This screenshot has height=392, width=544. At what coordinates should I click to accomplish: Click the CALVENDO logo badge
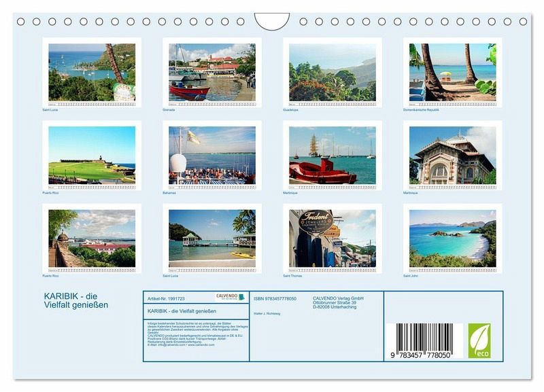[230, 297]
